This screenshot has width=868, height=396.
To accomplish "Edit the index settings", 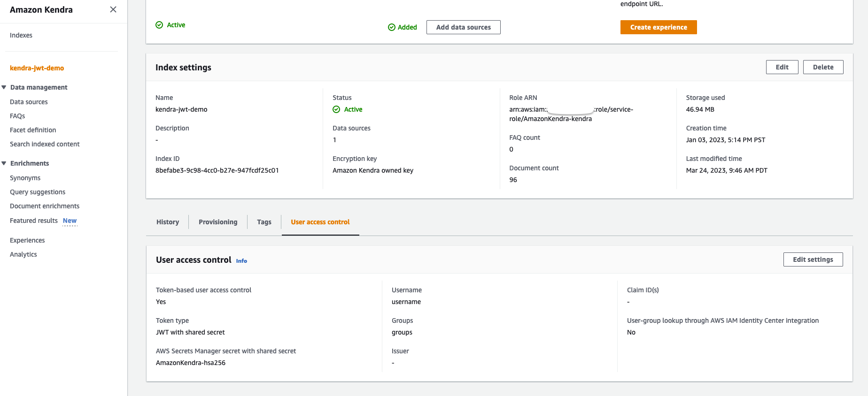I will (x=782, y=67).
